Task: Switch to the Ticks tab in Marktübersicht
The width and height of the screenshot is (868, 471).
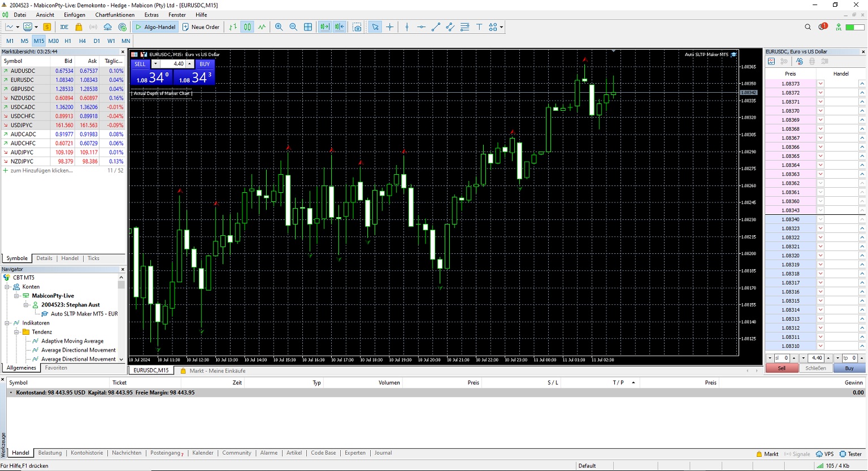Action: tap(93, 258)
